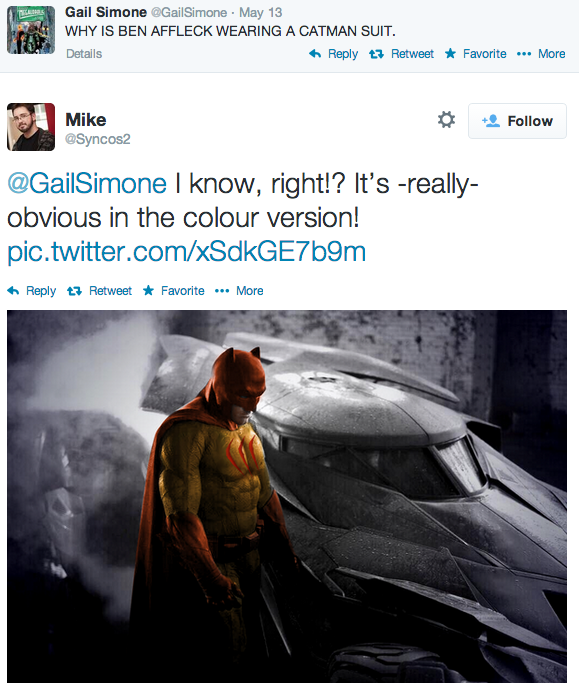Click the Reply arrow icon under Mike's tweet
579x695 pixels.
pos(13,290)
